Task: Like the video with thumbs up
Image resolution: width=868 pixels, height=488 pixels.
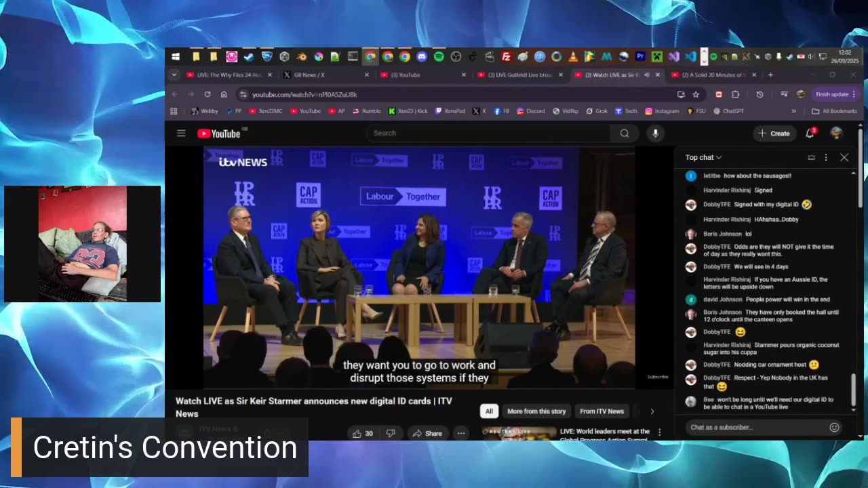Action: (361, 433)
